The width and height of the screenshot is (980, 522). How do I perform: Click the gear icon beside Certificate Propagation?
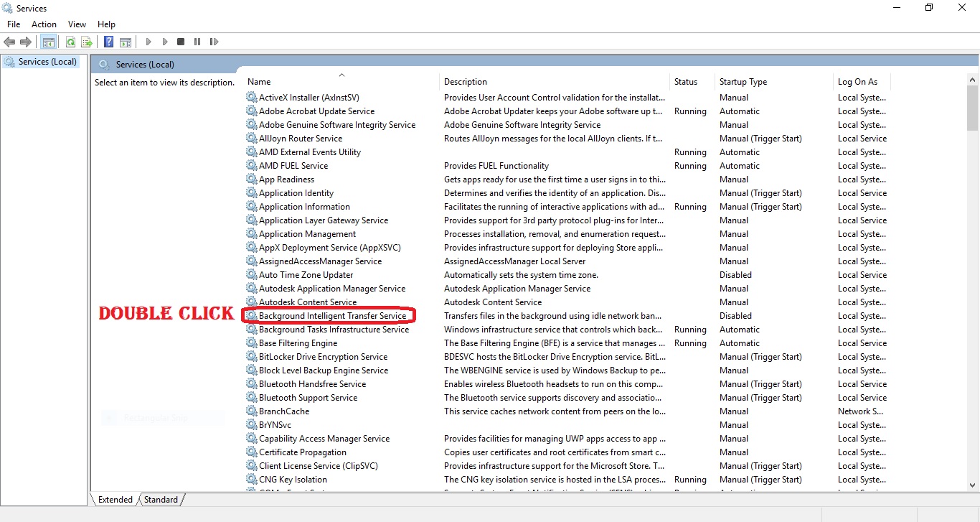click(251, 452)
